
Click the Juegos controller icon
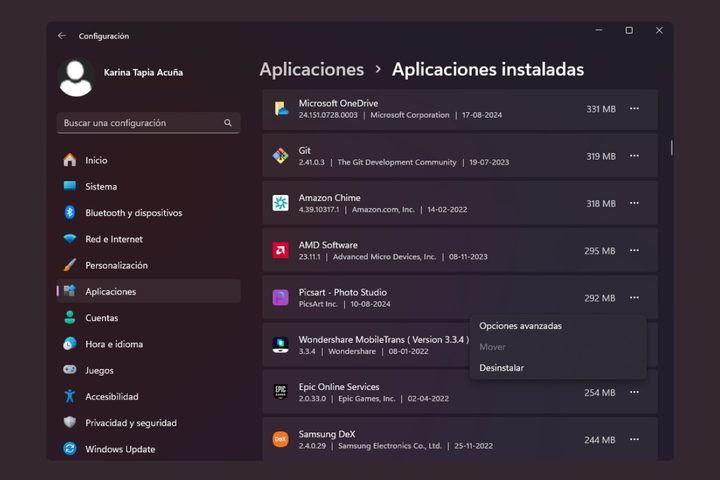[x=70, y=370]
